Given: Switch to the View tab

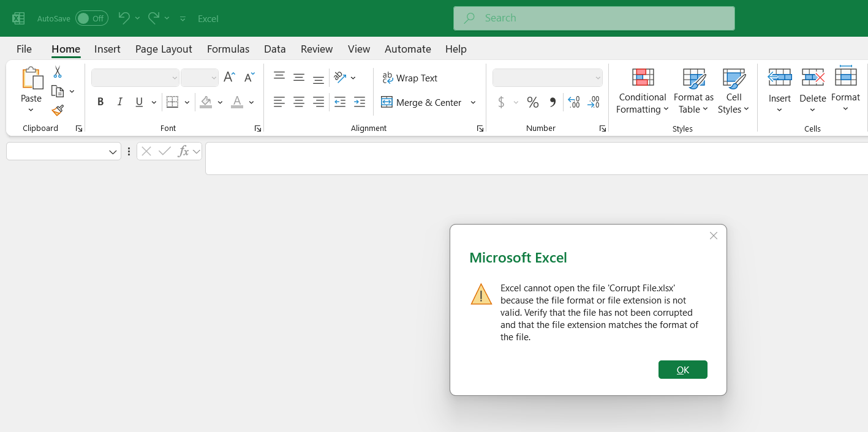Looking at the screenshot, I should tap(359, 49).
